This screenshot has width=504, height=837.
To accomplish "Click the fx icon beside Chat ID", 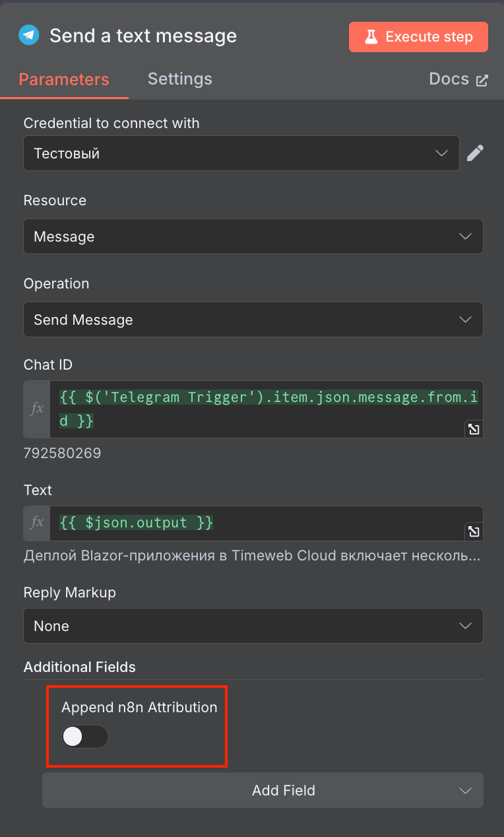I will tap(37, 409).
